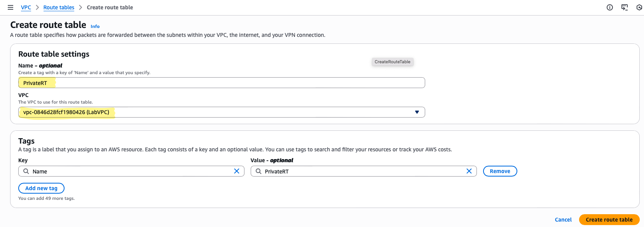The image size is (644, 227).
Task: Focus the tag Value input with PrivateRT
Action: pyautogui.click(x=361, y=171)
